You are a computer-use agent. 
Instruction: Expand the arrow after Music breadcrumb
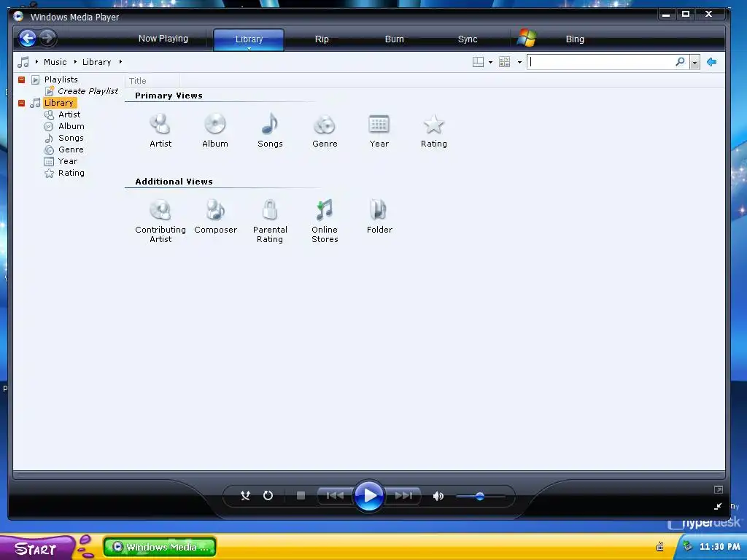tap(75, 62)
